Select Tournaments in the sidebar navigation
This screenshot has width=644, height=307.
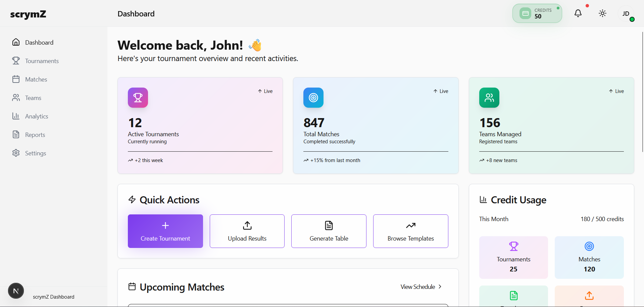point(42,61)
